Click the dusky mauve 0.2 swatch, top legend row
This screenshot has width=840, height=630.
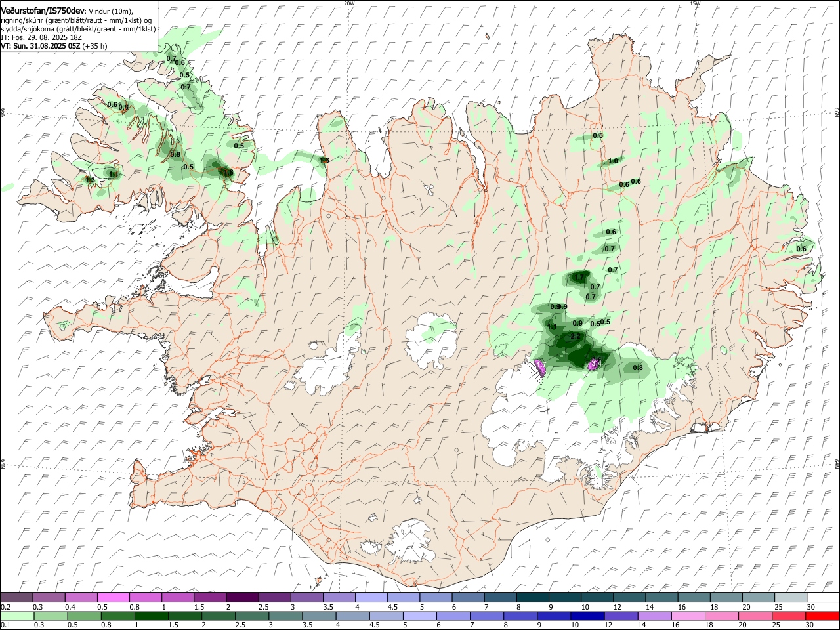pos(17,597)
